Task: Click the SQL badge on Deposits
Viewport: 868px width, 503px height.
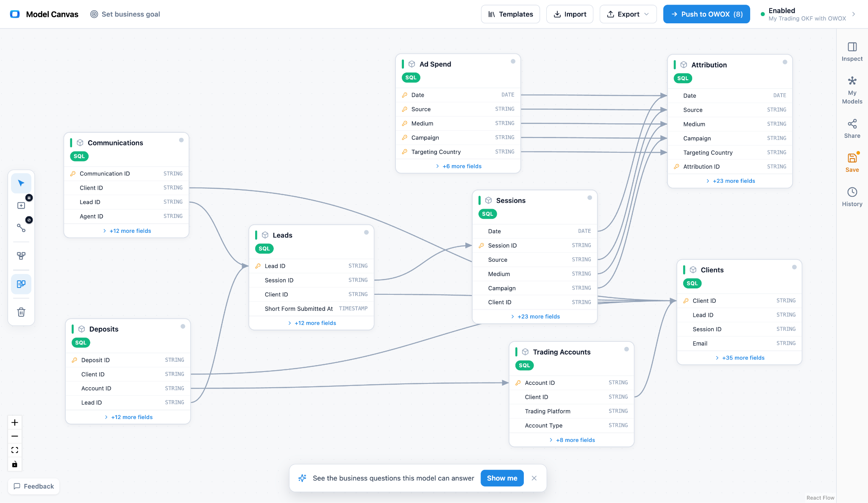Action: (x=81, y=343)
